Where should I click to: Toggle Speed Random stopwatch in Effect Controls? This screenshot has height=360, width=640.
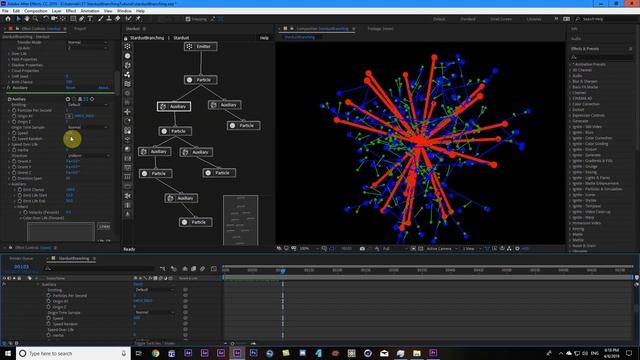click(x=14, y=139)
